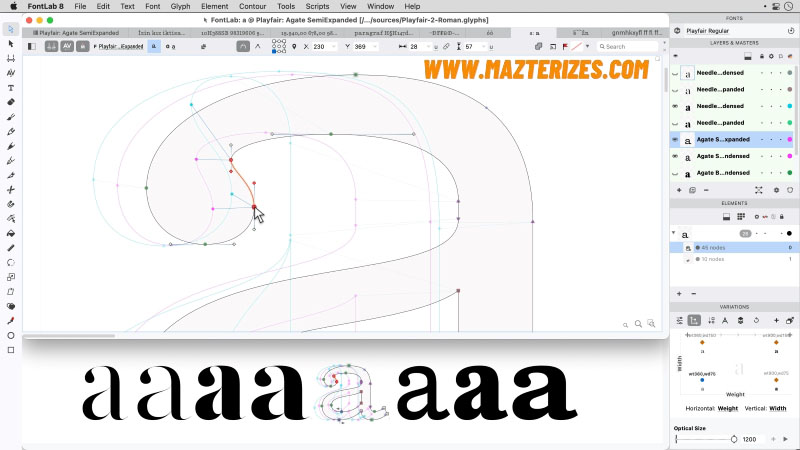
Task: Select the Contour arrow tool in left toolbar
Action: 11,29
